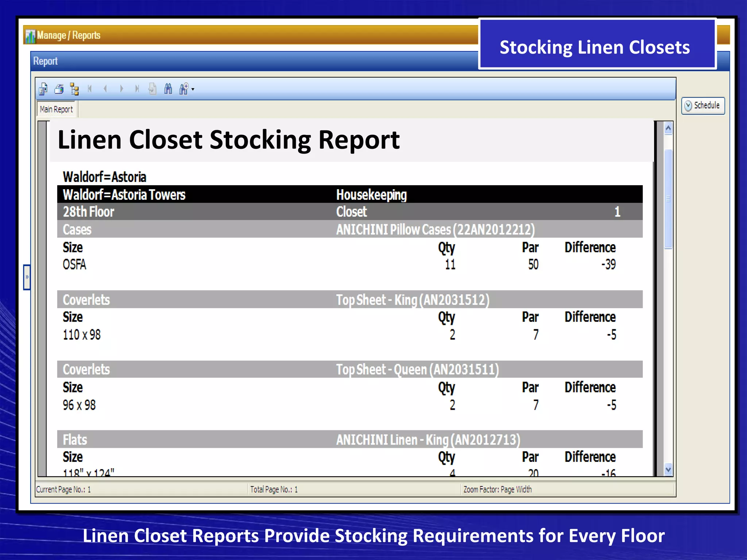Click the zoom binoculars-plus icon
This screenshot has width=747, height=560.
coord(183,89)
